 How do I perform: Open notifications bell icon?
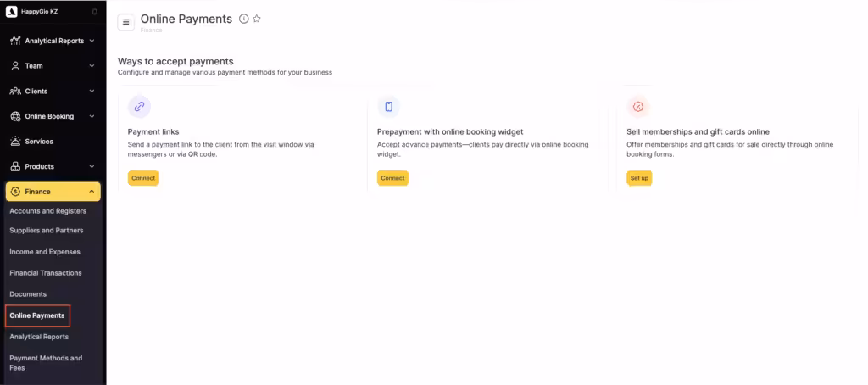point(95,12)
